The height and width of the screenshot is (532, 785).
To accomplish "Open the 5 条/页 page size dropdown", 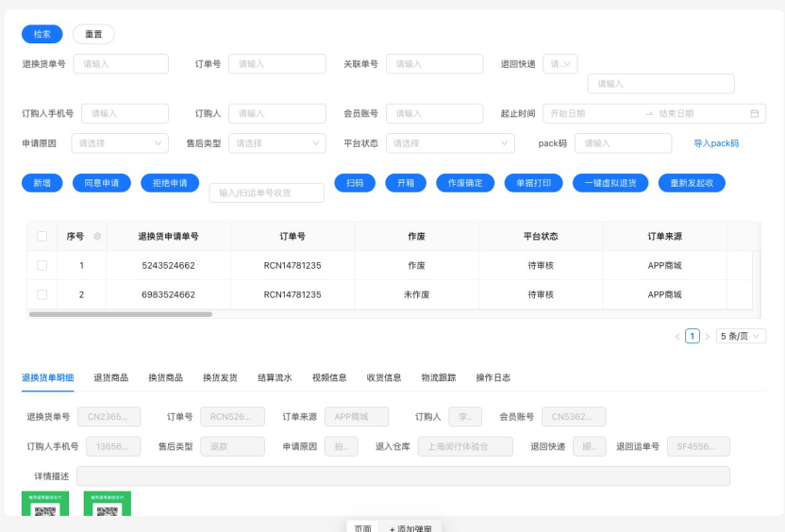I will click(742, 336).
